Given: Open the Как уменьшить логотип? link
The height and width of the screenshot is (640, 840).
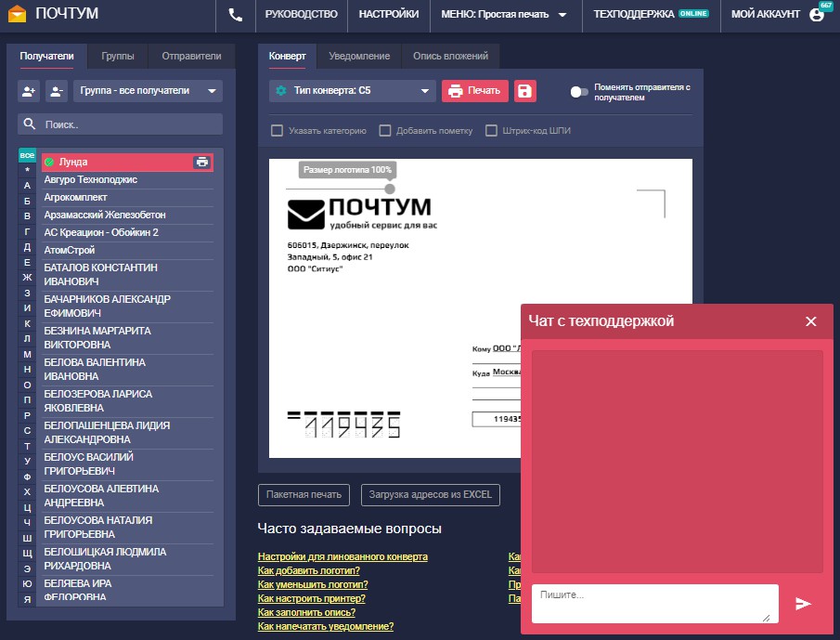Looking at the screenshot, I should [313, 585].
